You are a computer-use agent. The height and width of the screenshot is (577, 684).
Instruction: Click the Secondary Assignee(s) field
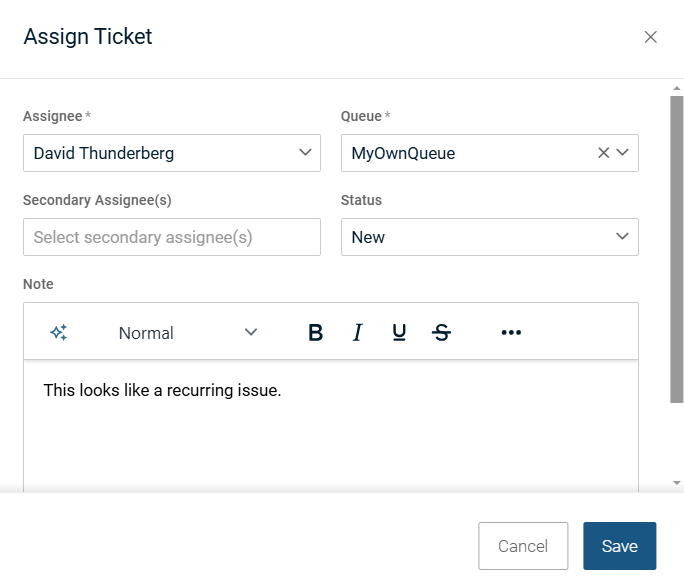171,237
